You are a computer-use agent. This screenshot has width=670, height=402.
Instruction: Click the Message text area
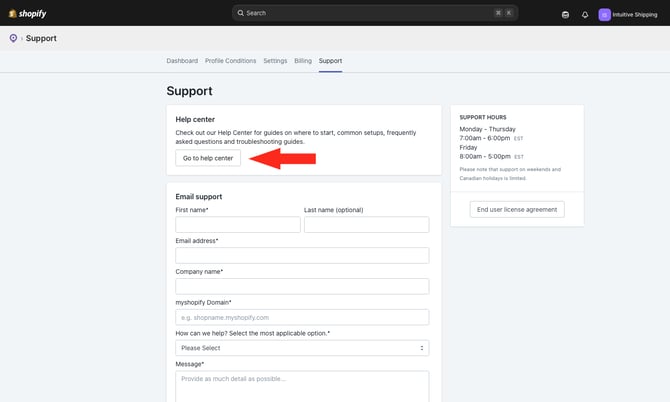[302, 386]
